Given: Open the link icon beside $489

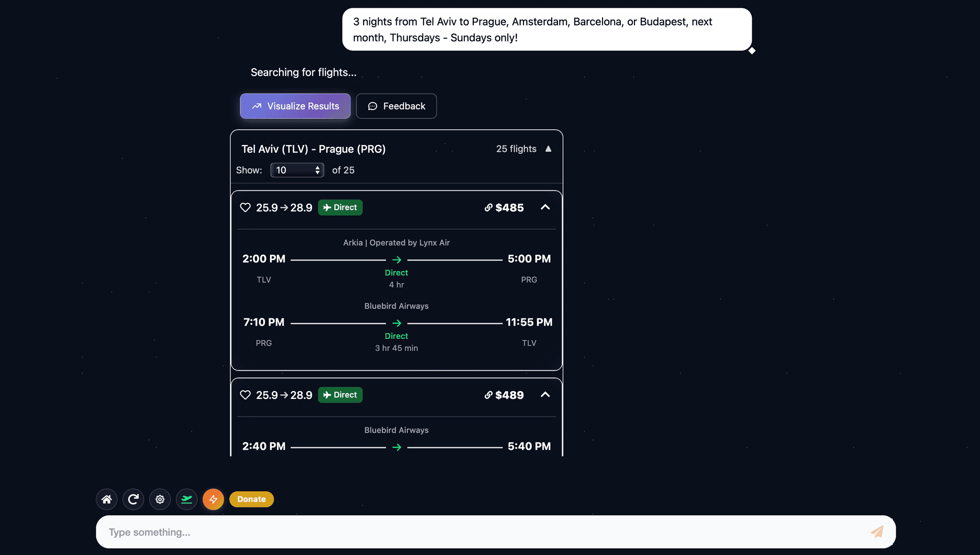Looking at the screenshot, I should click(x=488, y=395).
